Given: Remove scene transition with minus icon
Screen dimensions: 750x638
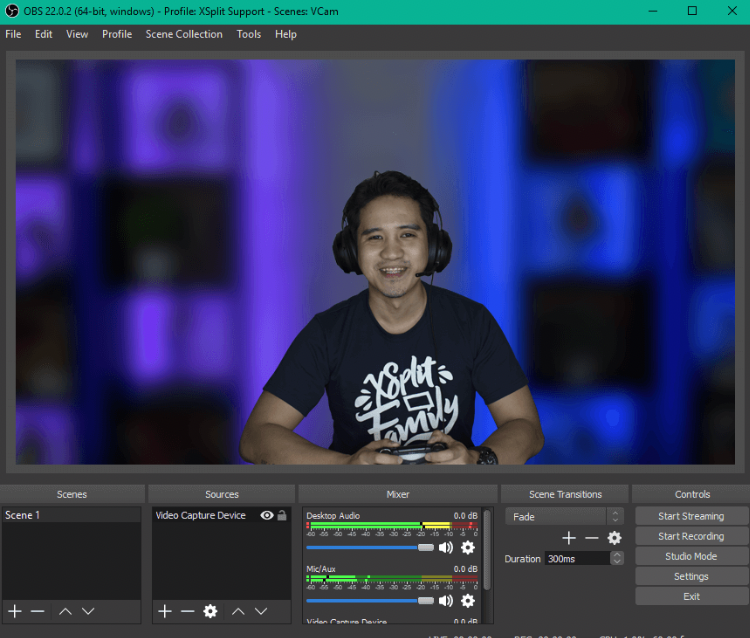Looking at the screenshot, I should click(592, 538).
